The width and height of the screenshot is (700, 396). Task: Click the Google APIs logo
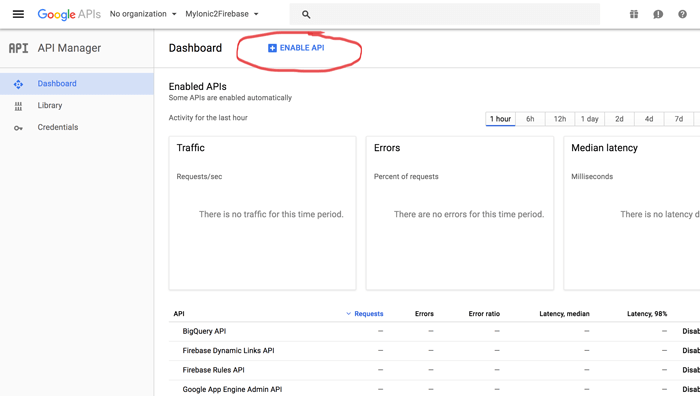[69, 14]
